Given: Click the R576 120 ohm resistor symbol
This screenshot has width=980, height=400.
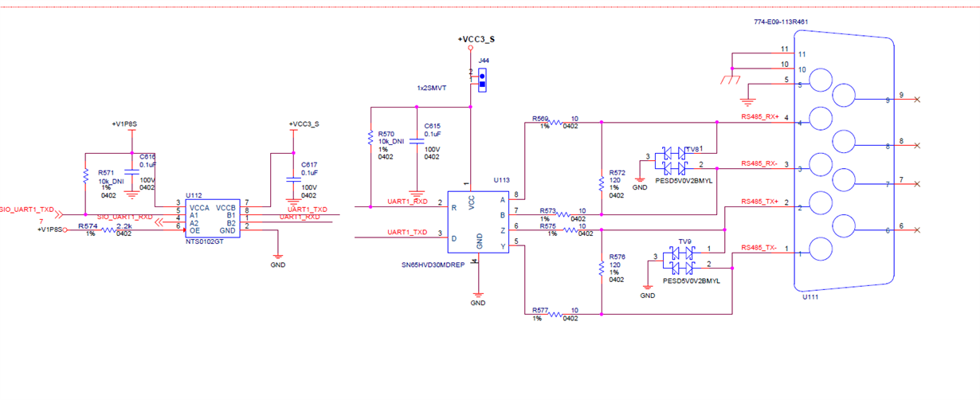Looking at the screenshot, I should tap(602, 269).
